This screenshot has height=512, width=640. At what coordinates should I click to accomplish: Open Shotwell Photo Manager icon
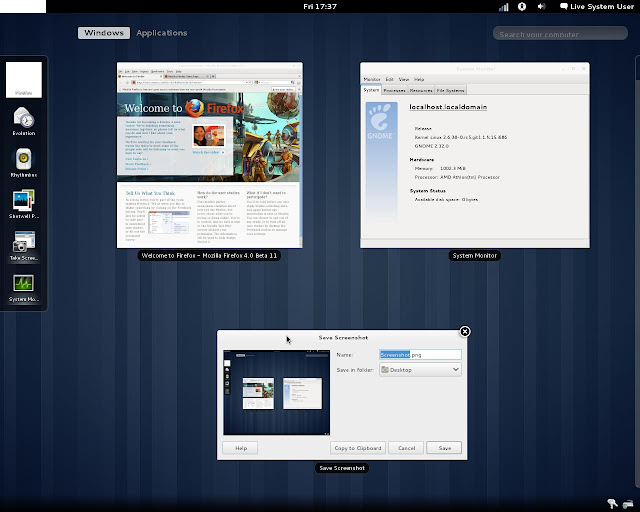click(x=24, y=200)
